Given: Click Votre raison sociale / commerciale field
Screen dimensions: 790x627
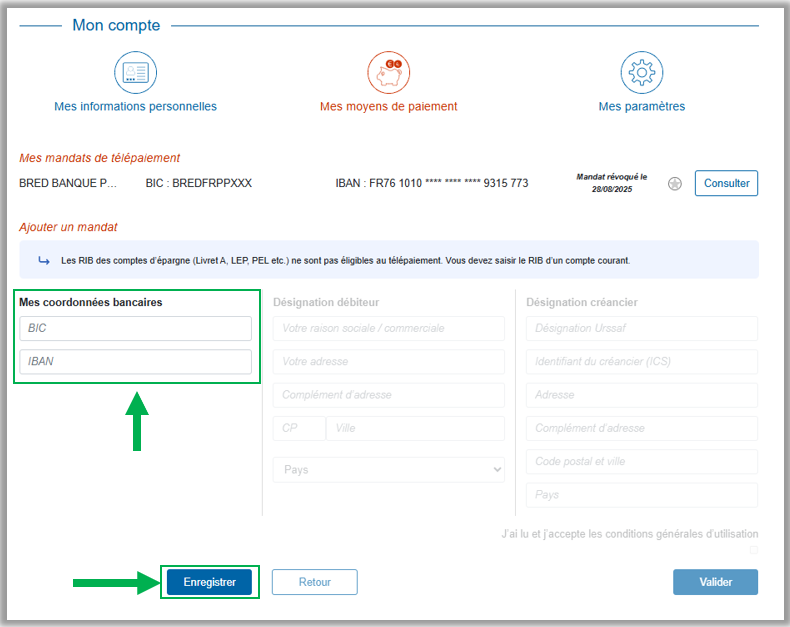Looking at the screenshot, I should coord(388,328).
